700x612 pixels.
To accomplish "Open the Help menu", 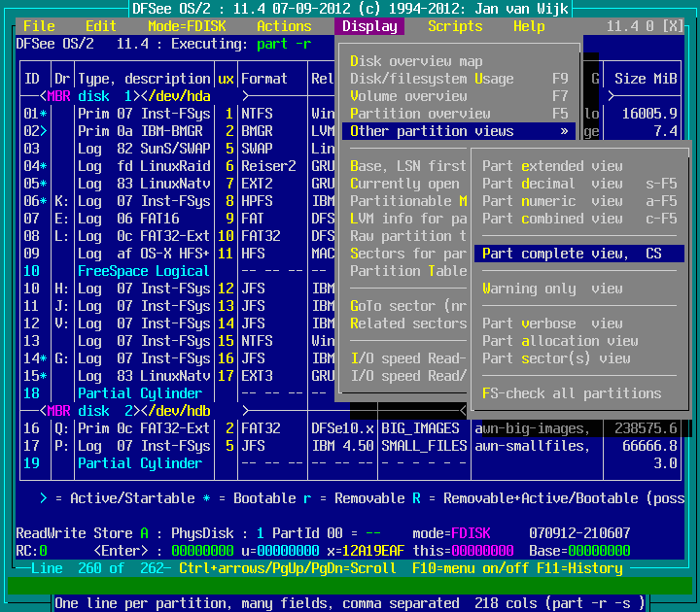I will click(x=529, y=26).
